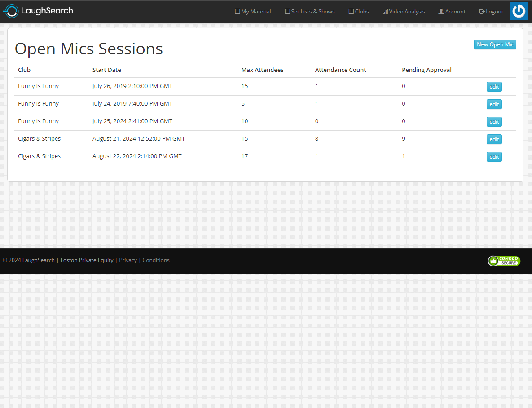The image size is (532, 408).
Task: Edit the July 24, 2019 session
Action: (x=494, y=104)
